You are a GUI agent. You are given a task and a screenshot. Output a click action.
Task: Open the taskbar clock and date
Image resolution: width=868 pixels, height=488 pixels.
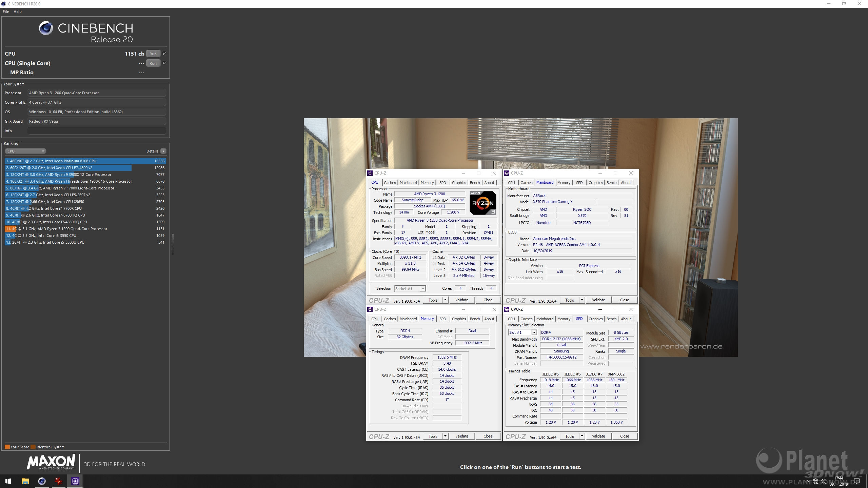pyautogui.click(x=839, y=481)
